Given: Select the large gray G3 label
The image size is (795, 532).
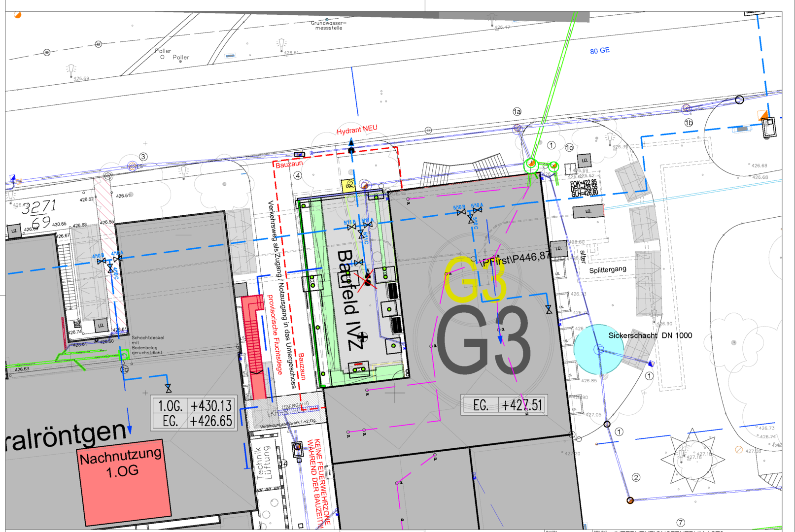Looking at the screenshot, I should [484, 341].
